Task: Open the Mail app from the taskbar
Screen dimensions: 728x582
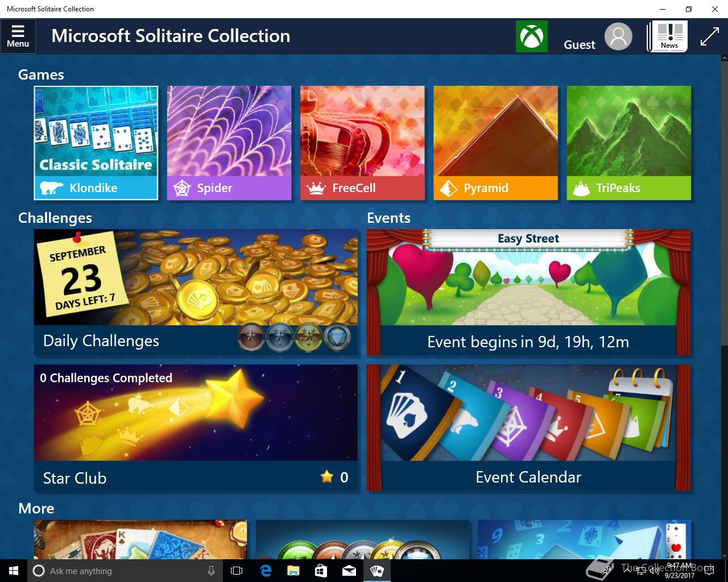Action: [x=349, y=571]
